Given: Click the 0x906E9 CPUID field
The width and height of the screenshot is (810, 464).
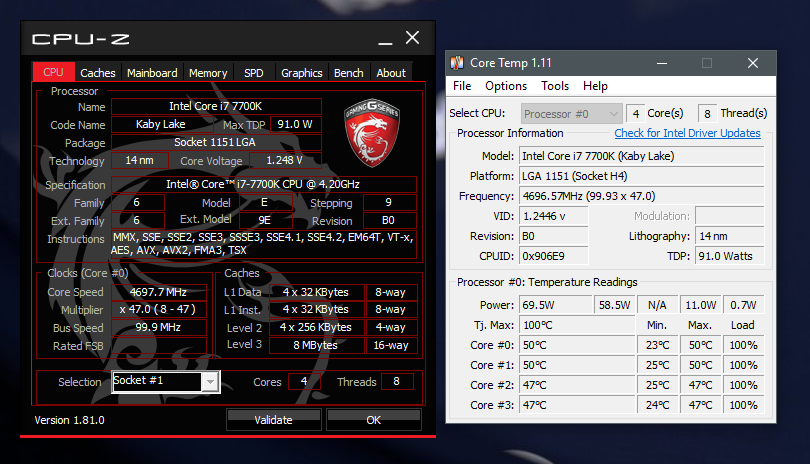Looking at the screenshot, I should (553, 256).
